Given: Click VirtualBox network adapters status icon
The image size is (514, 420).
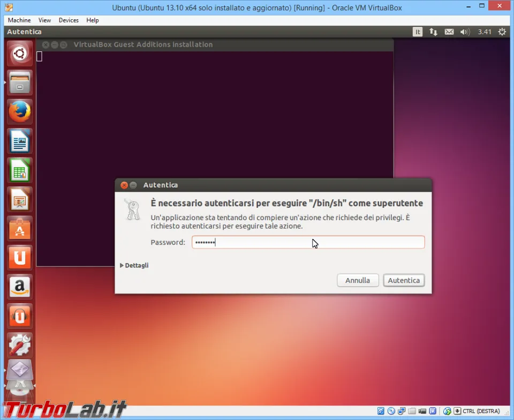Looking at the screenshot, I should tap(401, 411).
